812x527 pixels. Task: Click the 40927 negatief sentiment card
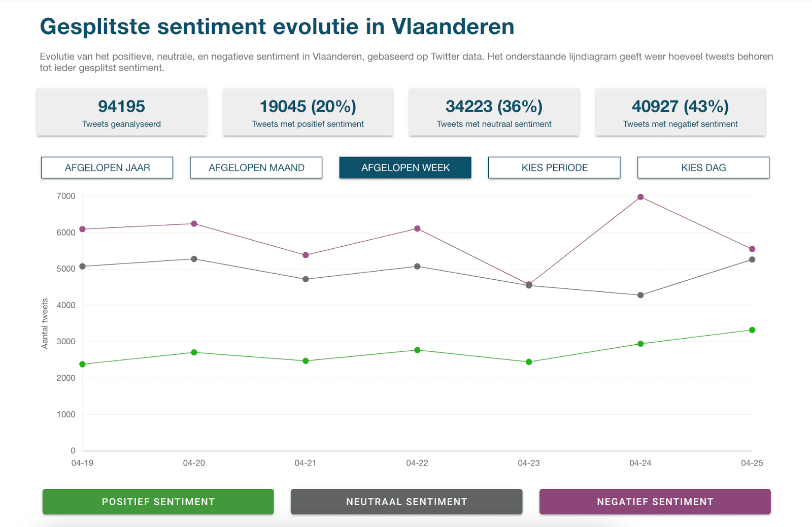pos(681,112)
